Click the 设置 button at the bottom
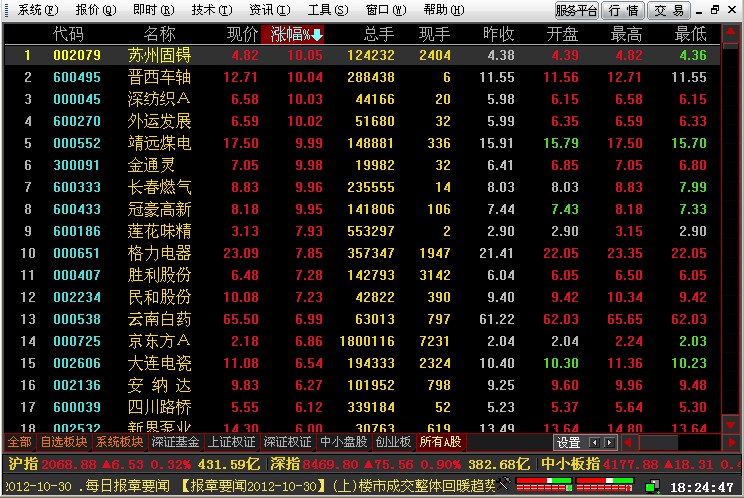The height and width of the screenshot is (498, 744). (x=569, y=442)
